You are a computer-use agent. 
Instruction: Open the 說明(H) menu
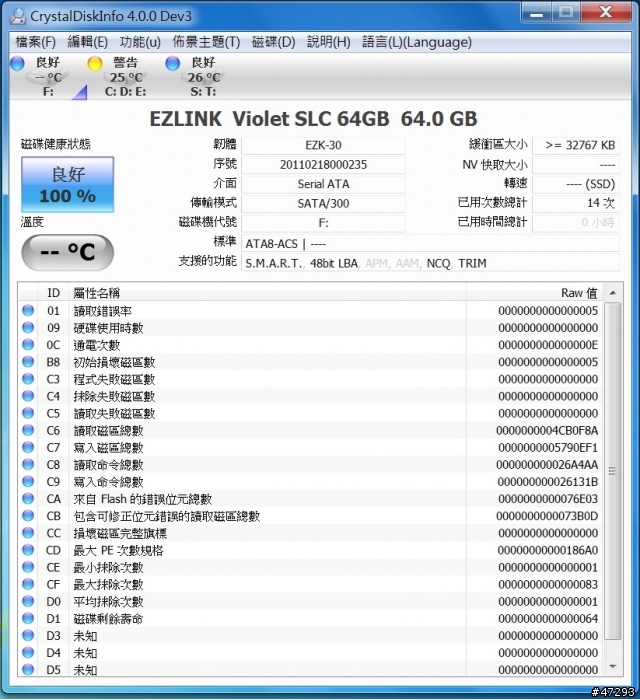pos(328,42)
